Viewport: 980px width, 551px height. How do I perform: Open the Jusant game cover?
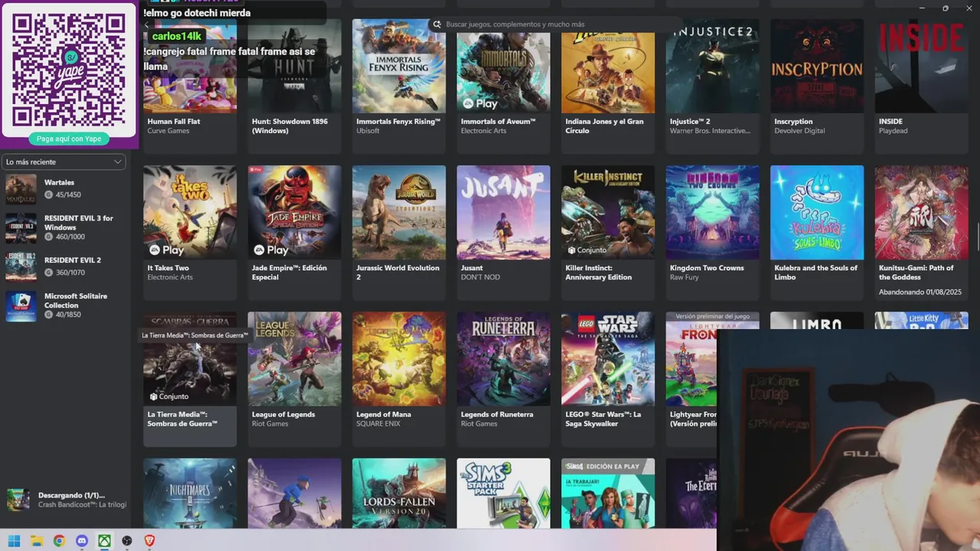[x=503, y=213]
